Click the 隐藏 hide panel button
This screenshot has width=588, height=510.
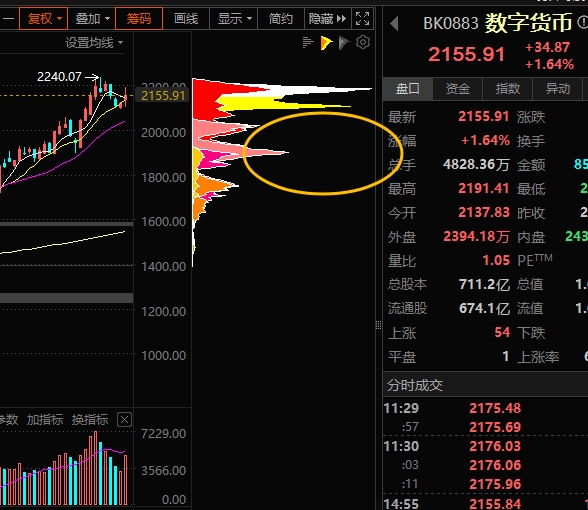[327, 18]
